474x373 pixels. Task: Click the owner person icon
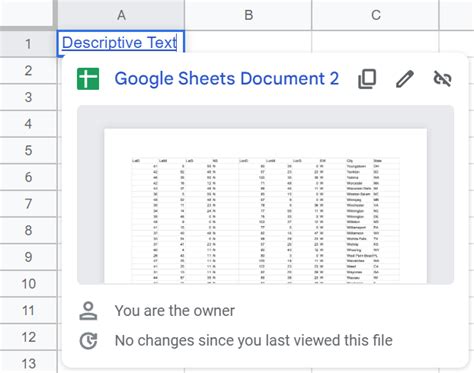point(88,311)
